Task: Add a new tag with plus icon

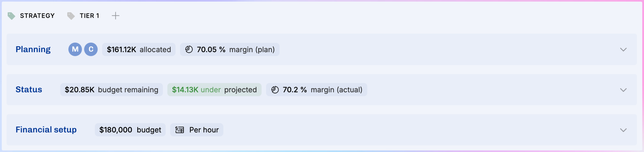Action: tap(116, 16)
